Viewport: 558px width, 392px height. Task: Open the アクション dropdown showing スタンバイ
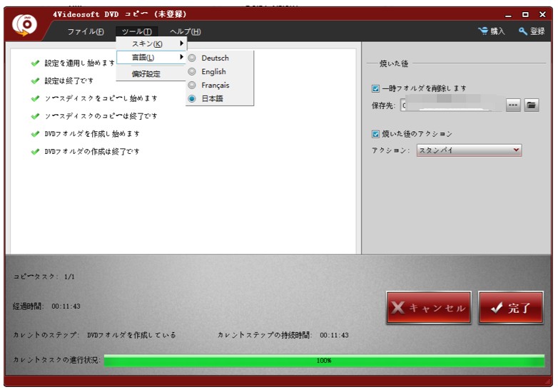point(469,150)
